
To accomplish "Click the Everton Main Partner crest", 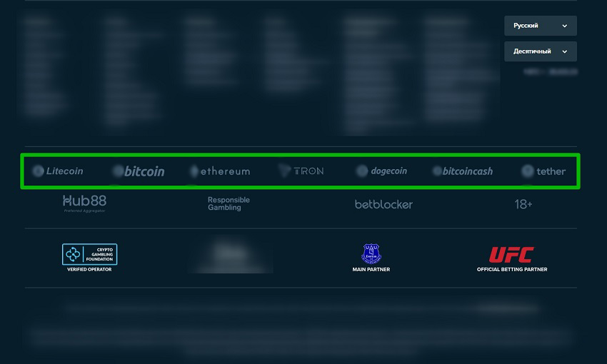I will [x=371, y=258].
